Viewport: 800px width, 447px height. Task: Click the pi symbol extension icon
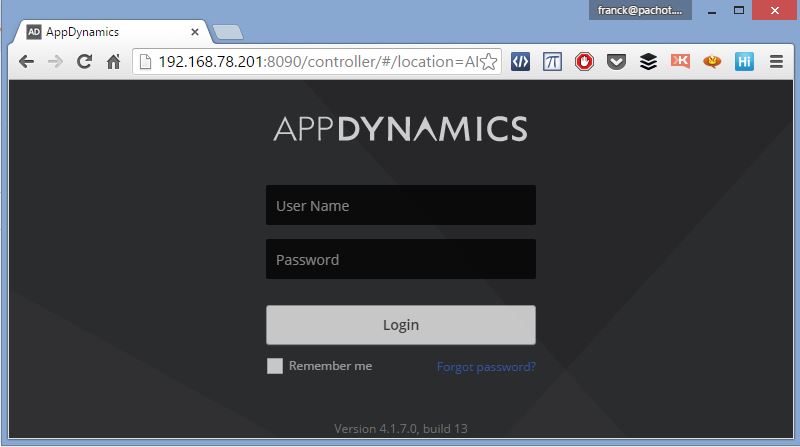tap(552, 62)
